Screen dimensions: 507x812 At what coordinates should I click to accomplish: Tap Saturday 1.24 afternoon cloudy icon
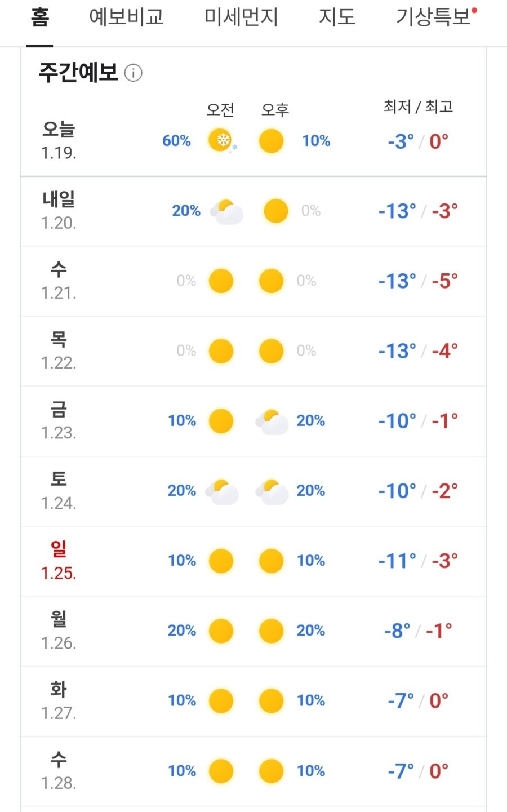(x=272, y=491)
